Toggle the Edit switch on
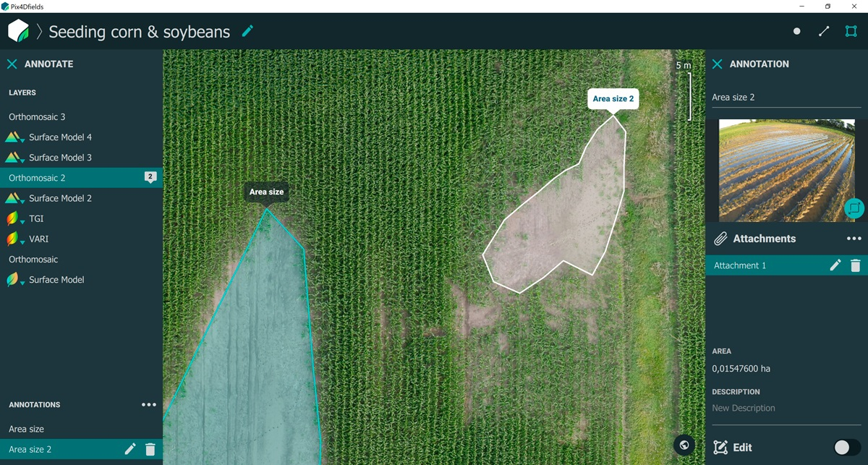Viewport: 868px width, 465px height. pyautogui.click(x=846, y=448)
